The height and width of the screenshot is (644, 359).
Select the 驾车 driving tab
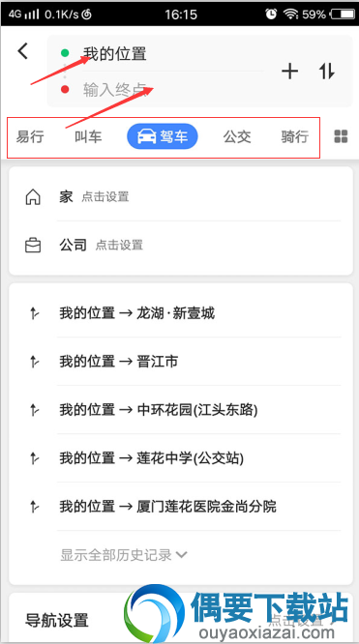tap(163, 136)
